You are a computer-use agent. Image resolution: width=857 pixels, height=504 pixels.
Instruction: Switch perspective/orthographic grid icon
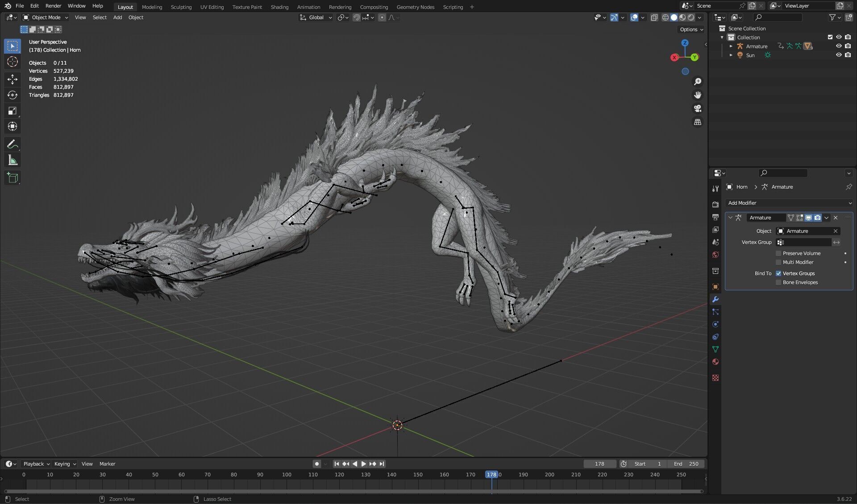pos(697,122)
